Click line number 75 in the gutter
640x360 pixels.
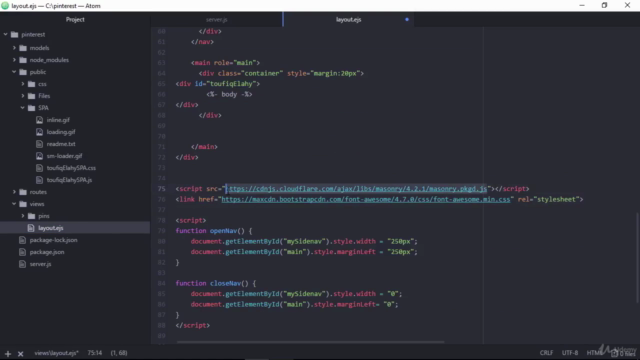pyautogui.click(x=162, y=189)
